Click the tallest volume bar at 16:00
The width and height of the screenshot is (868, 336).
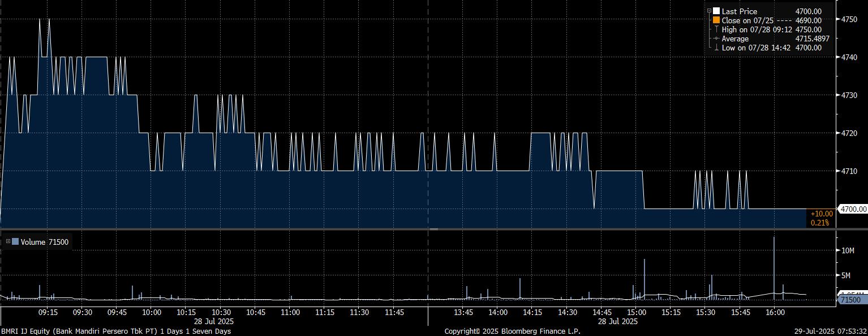click(x=774, y=266)
